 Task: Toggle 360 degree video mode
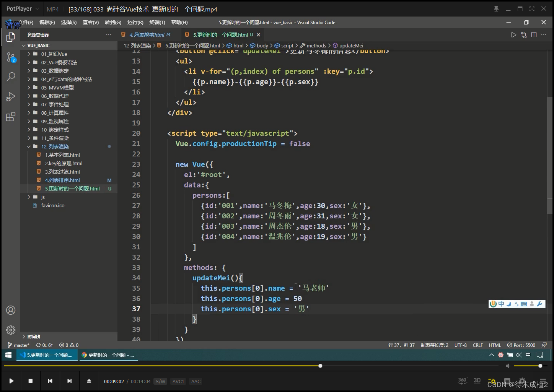[463, 381]
